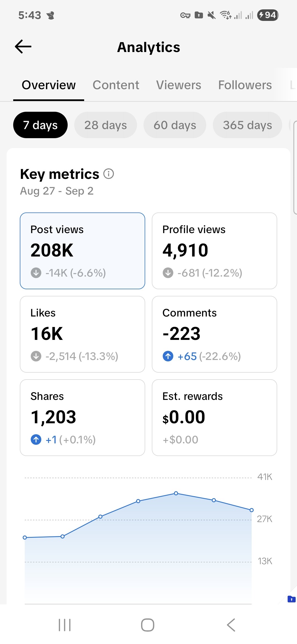
Task: Open the Est. rewards metric card
Action: [x=215, y=417]
